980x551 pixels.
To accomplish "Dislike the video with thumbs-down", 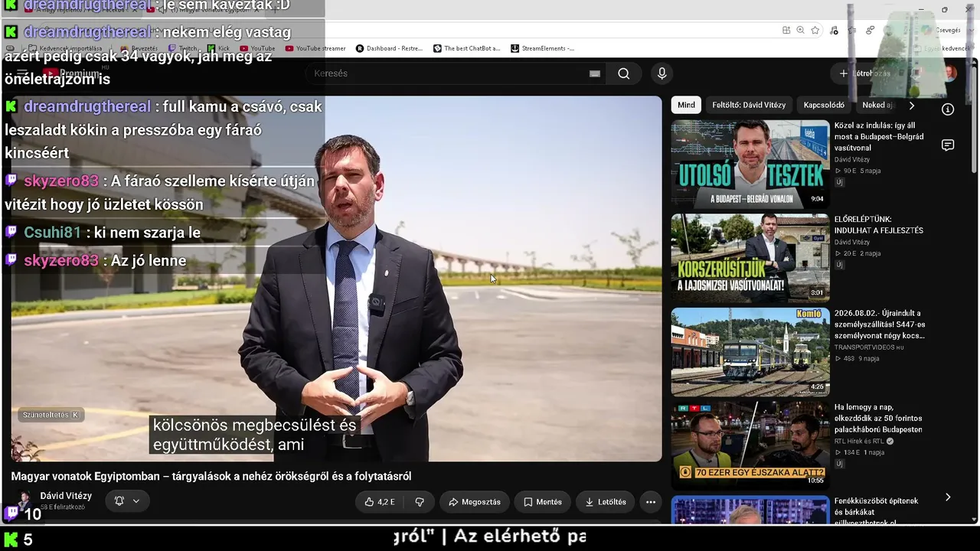I will [x=420, y=502].
